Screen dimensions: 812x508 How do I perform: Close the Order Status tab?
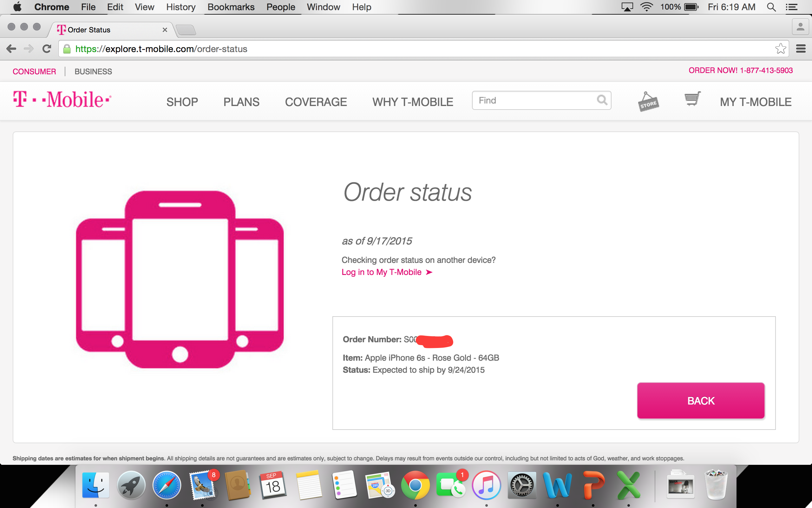[x=165, y=30]
